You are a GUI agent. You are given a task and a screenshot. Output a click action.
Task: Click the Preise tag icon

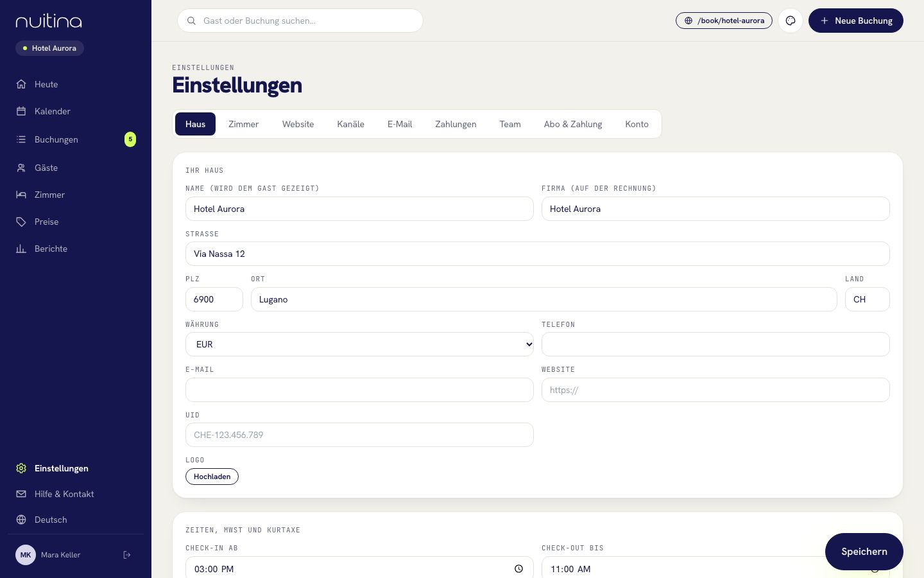coord(21,222)
